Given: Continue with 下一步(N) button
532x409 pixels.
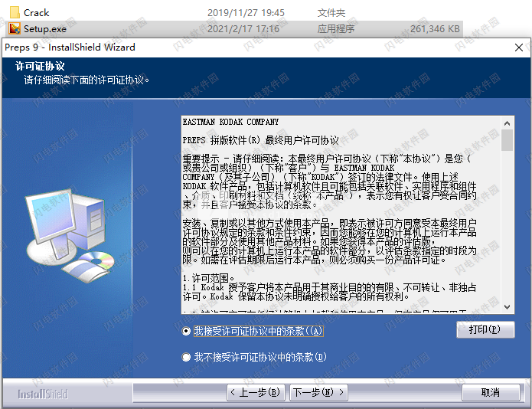Looking at the screenshot, I should click(318, 393).
